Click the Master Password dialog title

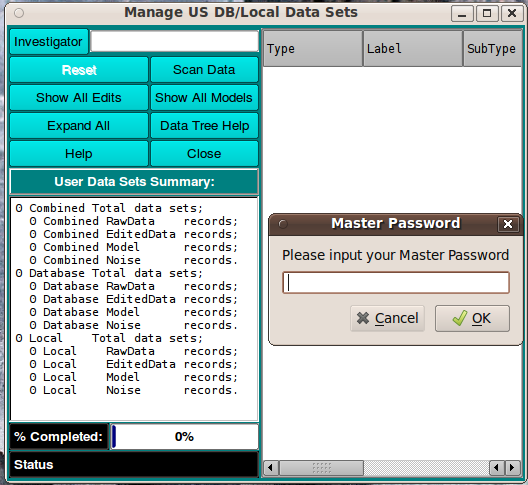[396, 223]
